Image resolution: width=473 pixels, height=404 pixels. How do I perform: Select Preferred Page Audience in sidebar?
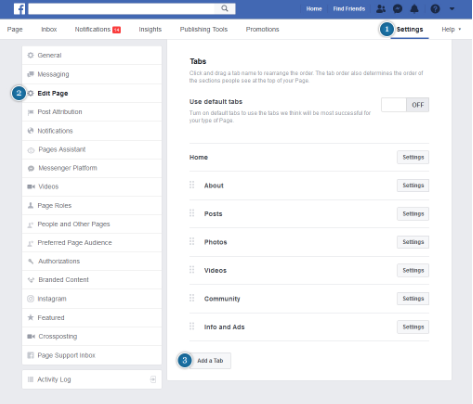[92, 243]
